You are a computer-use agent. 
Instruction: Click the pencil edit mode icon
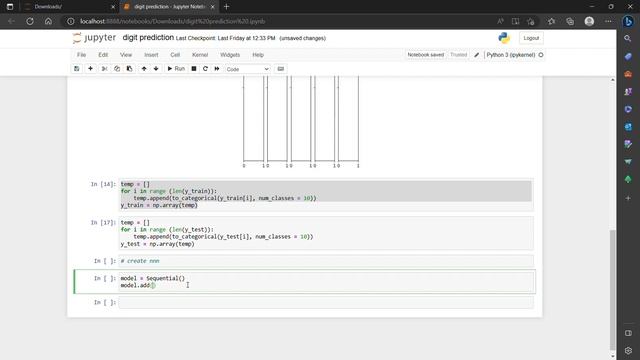(x=476, y=55)
